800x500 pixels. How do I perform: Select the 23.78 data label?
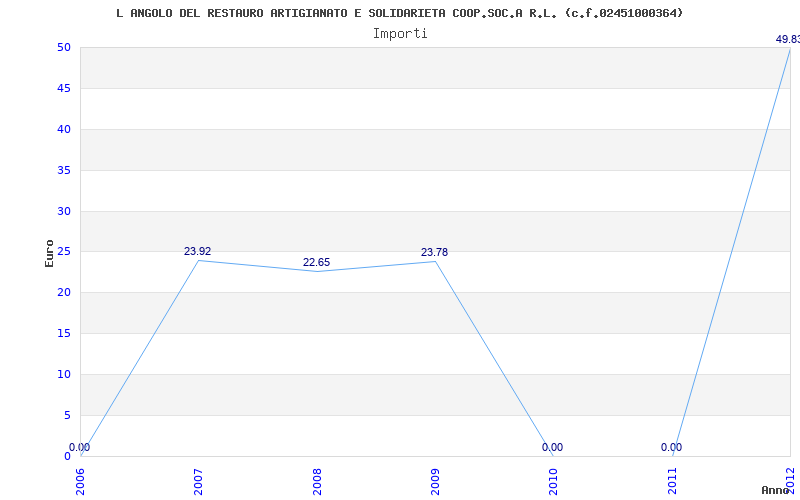(x=434, y=252)
